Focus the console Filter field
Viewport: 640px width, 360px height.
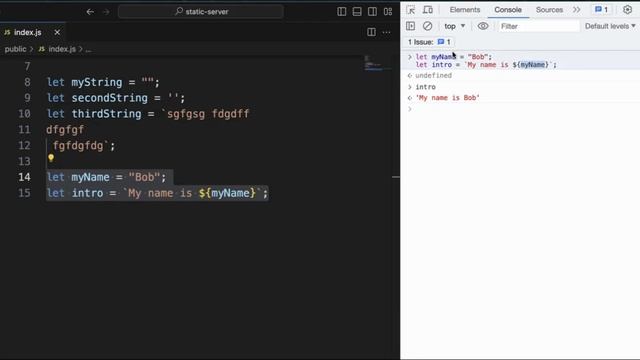click(x=538, y=26)
